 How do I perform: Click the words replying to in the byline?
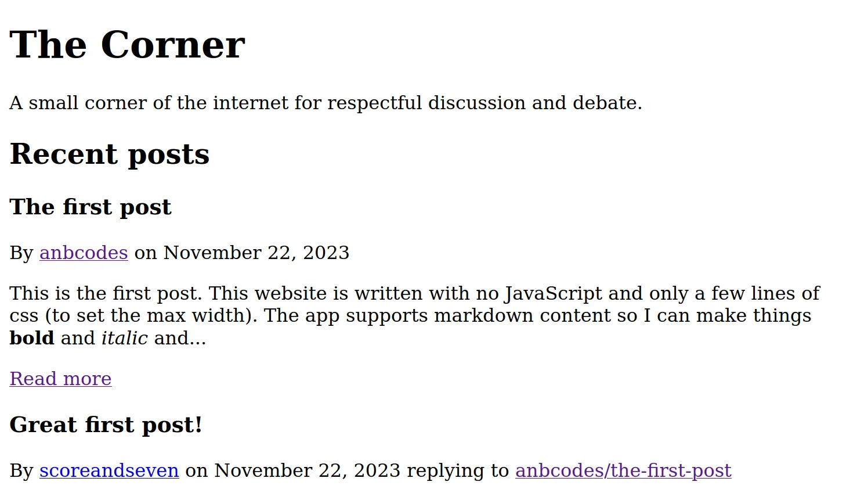coord(457,470)
